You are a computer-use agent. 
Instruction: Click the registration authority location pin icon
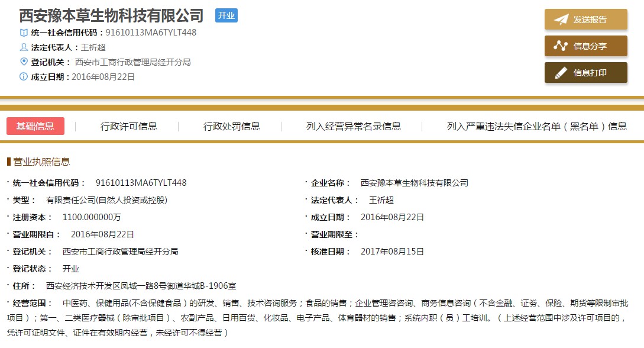click(x=24, y=62)
